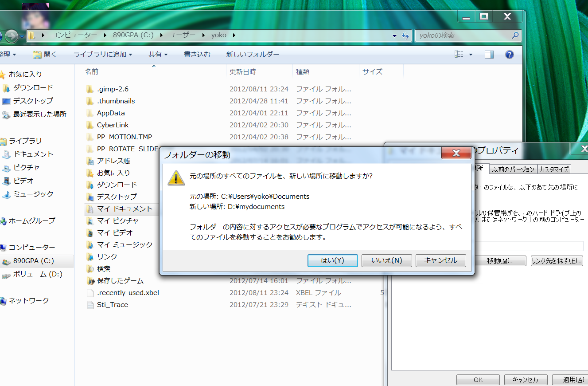Click はい(Y) to move all files
588x386 pixels.
click(x=332, y=260)
